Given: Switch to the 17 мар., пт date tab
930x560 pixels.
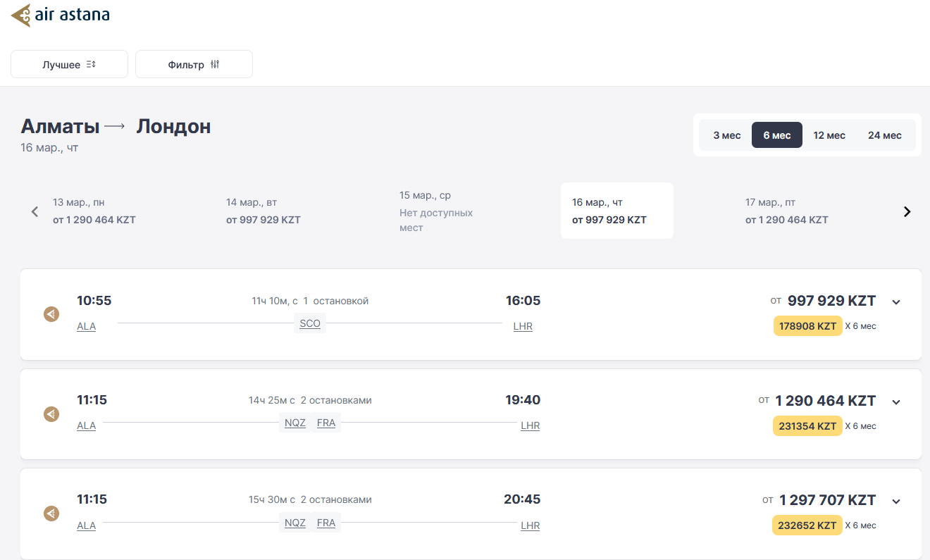Looking at the screenshot, I should (786, 211).
